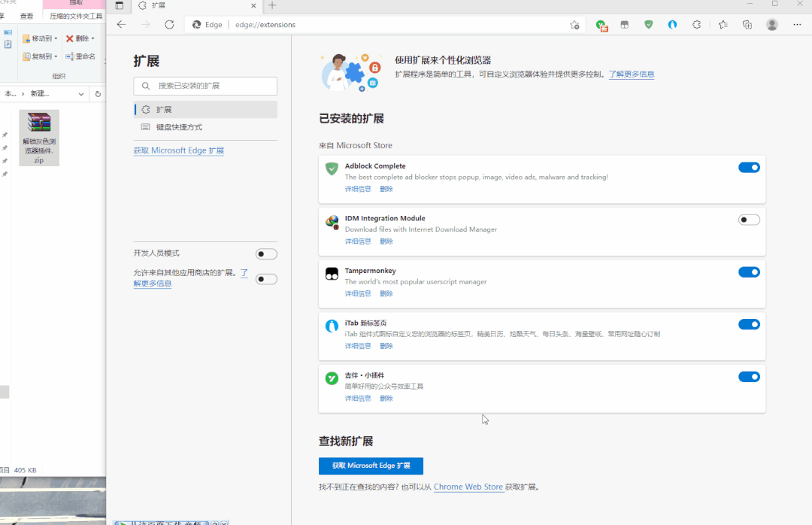Focus the 搜索已安装的扩展 search box

point(205,86)
